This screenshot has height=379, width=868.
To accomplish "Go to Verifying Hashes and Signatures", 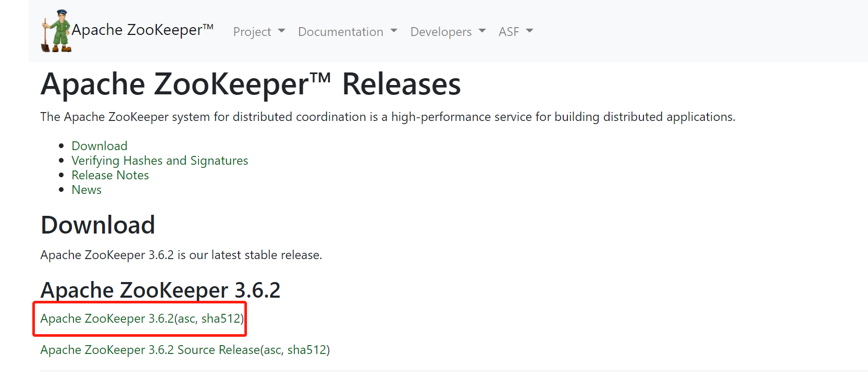I will [x=160, y=161].
